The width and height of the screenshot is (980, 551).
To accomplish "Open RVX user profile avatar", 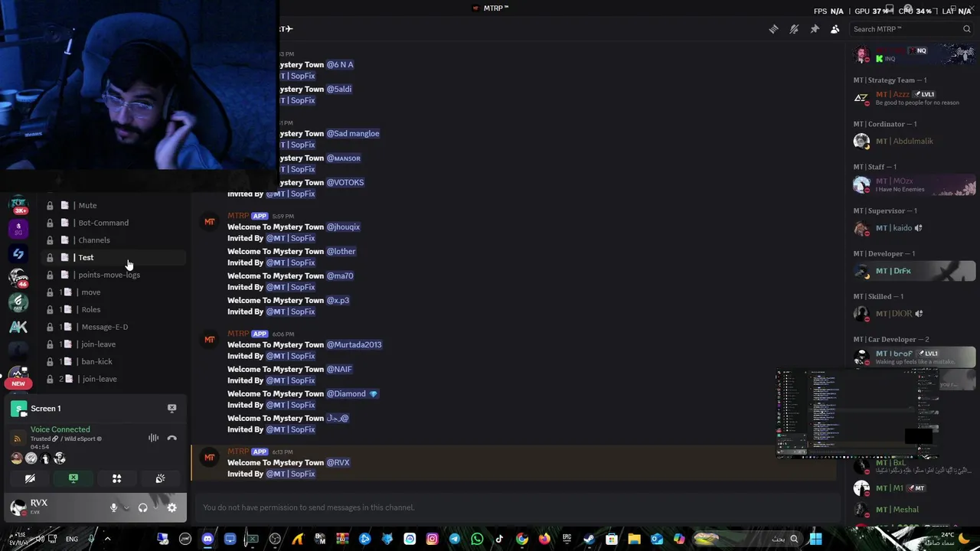I will 18,507.
